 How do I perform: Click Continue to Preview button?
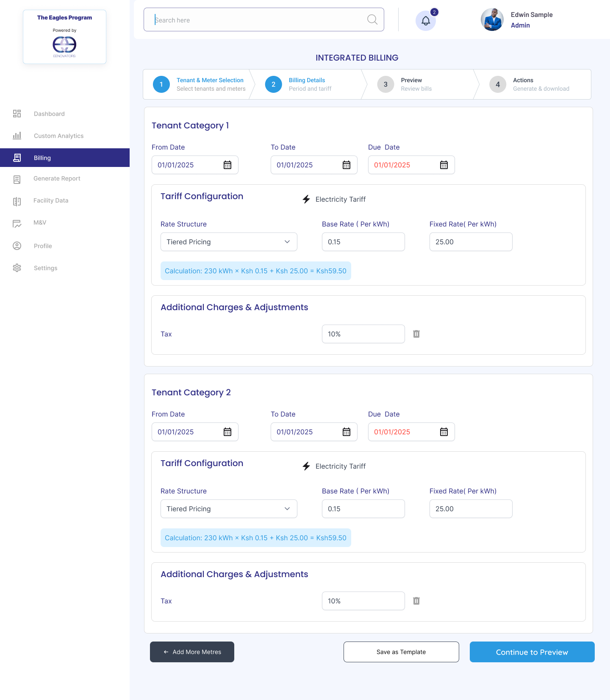coord(532,652)
